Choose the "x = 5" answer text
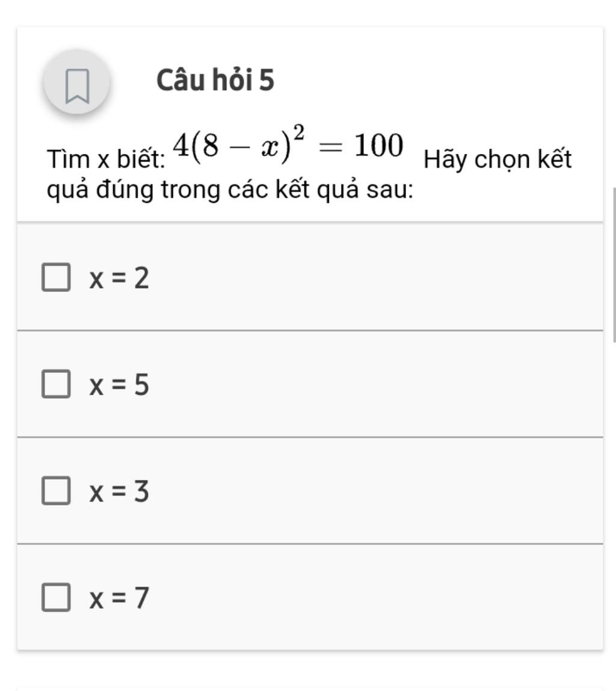Viewport: 616px width, 691px height. tap(119, 385)
